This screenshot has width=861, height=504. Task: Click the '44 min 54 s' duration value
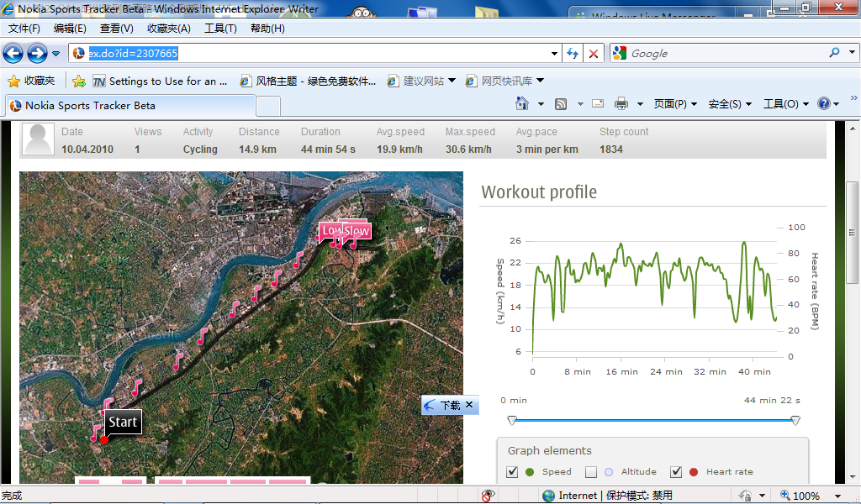click(x=329, y=150)
